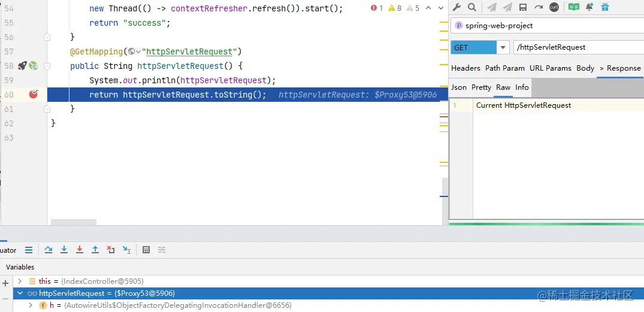
Task: Click the magnifier search icon in the request panel
Action: (472, 7)
